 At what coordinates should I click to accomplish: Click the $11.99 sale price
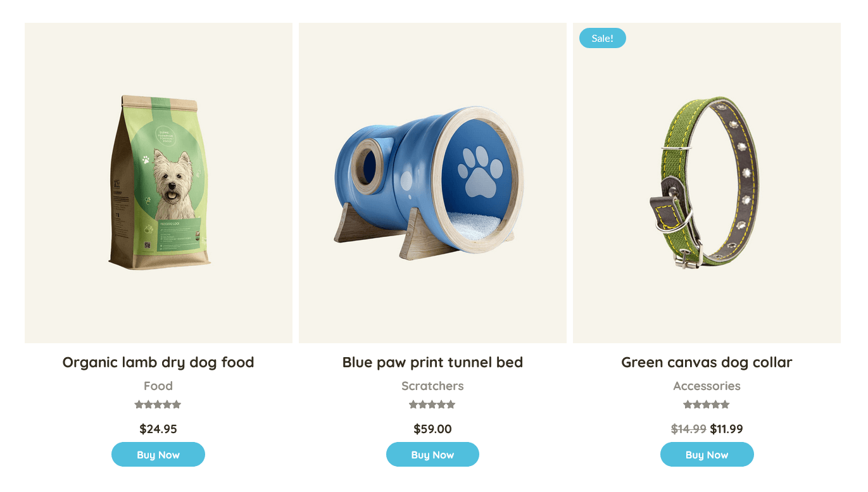[726, 429]
